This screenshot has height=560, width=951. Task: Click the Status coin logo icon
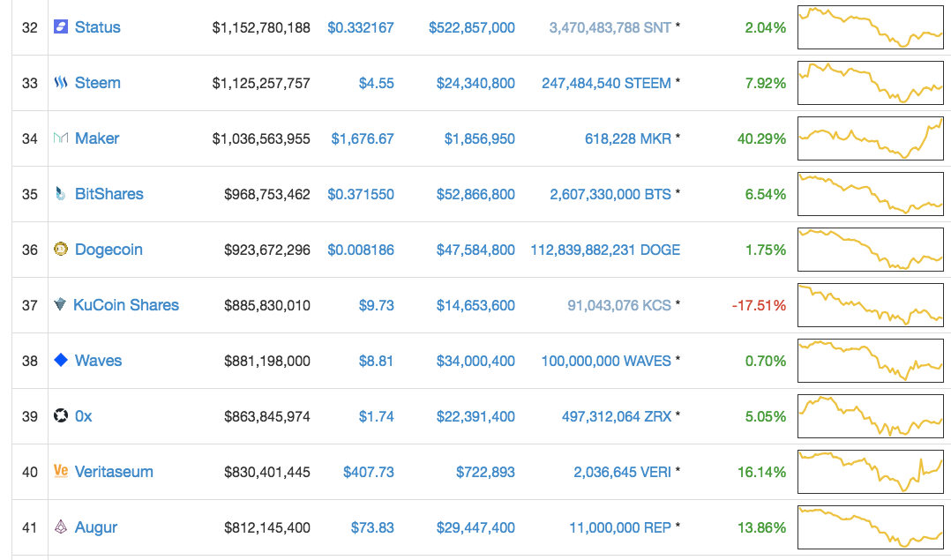point(61,26)
